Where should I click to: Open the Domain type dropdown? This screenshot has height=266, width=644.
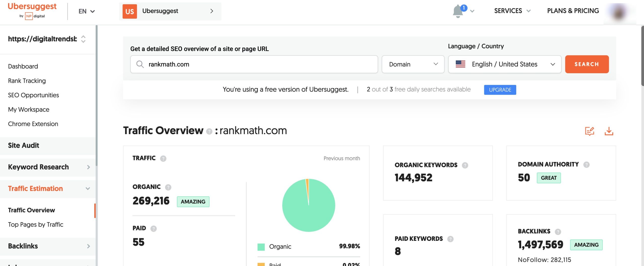pos(413,64)
